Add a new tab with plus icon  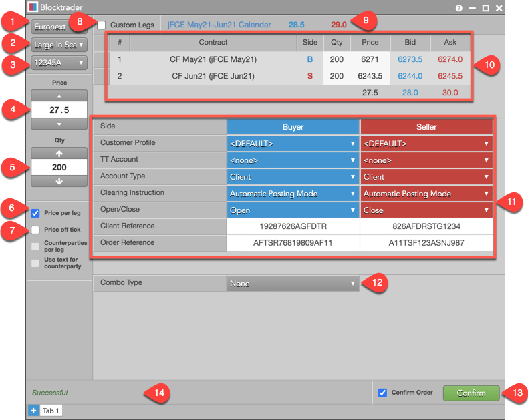point(33,410)
